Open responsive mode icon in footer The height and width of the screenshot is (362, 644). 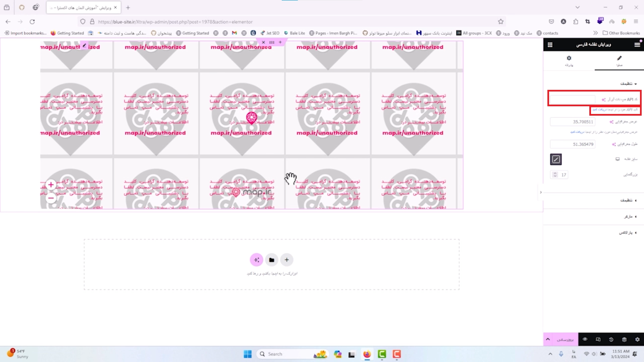point(598,340)
